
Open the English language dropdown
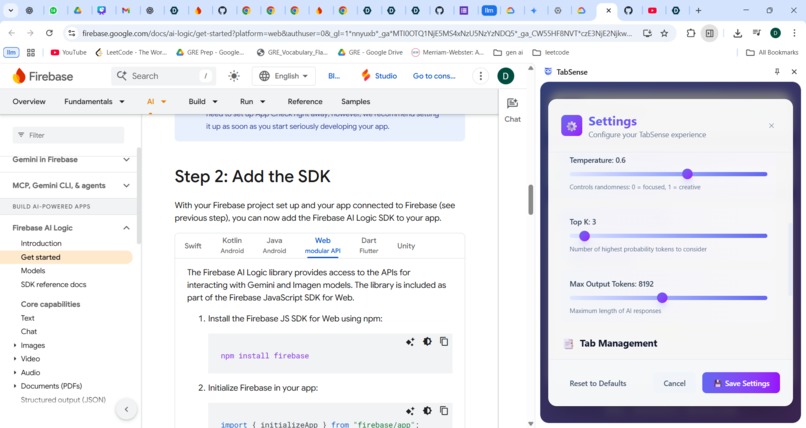284,76
